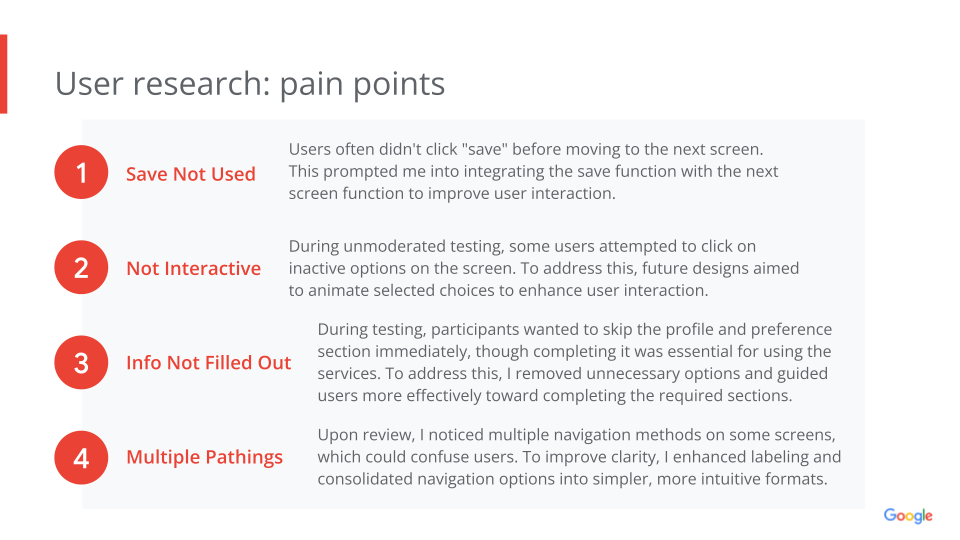Click the line starting "Users often didn't click"
960x540 pixels.
pos(526,149)
